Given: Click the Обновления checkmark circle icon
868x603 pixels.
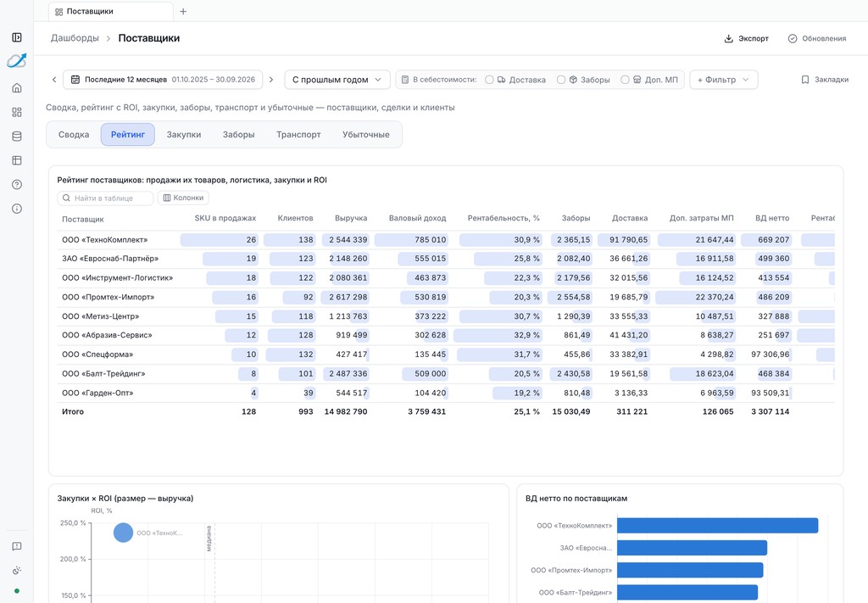Looking at the screenshot, I should tap(793, 38).
